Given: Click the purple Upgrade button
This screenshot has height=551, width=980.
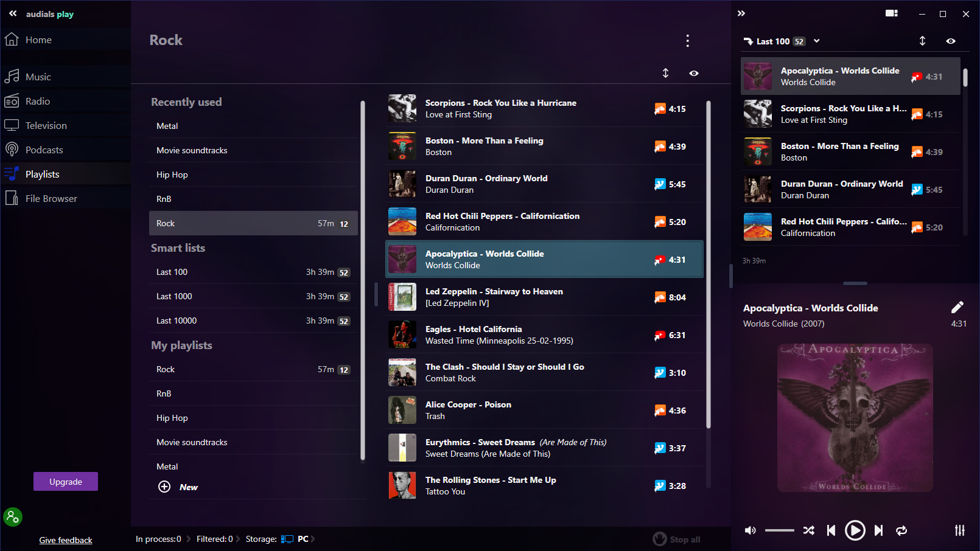Looking at the screenshot, I should [66, 482].
